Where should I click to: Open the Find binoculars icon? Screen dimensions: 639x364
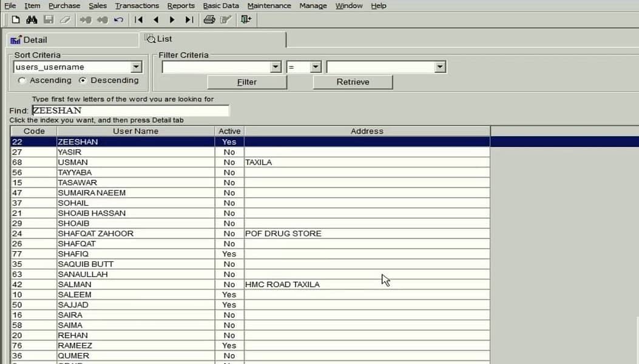(x=31, y=19)
